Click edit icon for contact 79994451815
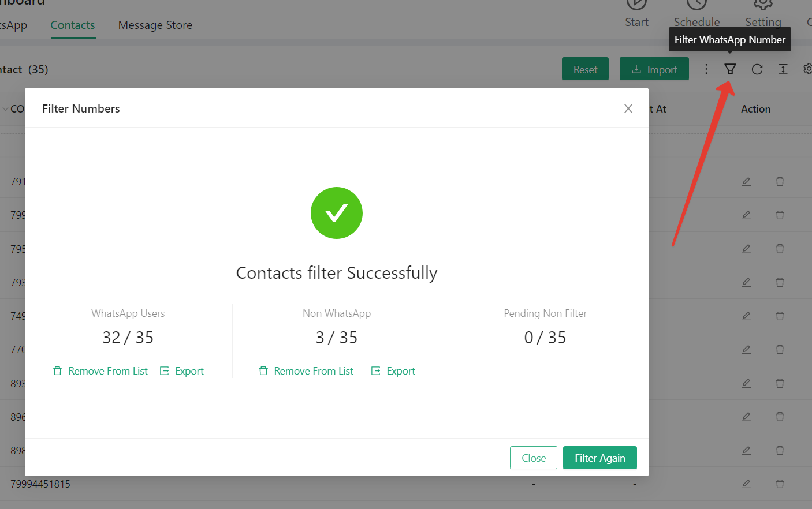The image size is (812, 509). 746,484
